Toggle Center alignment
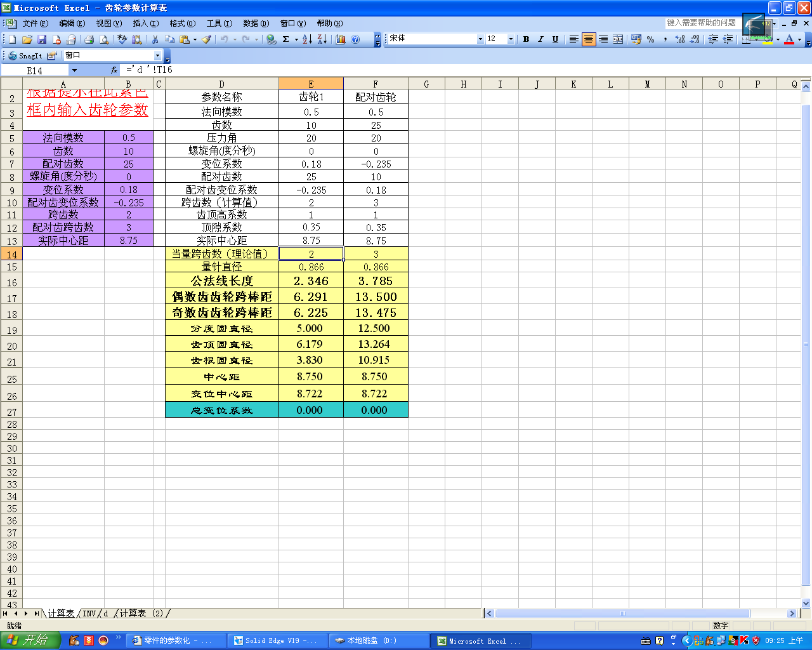812x650 pixels. pyautogui.click(x=589, y=39)
